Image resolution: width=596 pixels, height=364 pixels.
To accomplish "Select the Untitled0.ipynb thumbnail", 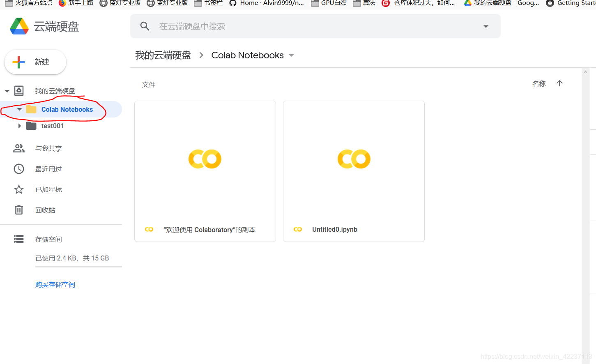I will click(354, 159).
